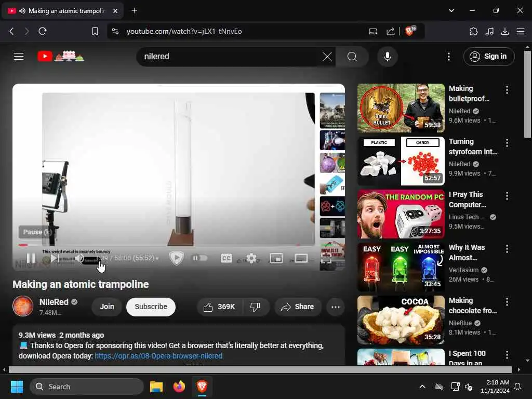Open browser downloads icon
The height and width of the screenshot is (399, 532).
(x=505, y=32)
